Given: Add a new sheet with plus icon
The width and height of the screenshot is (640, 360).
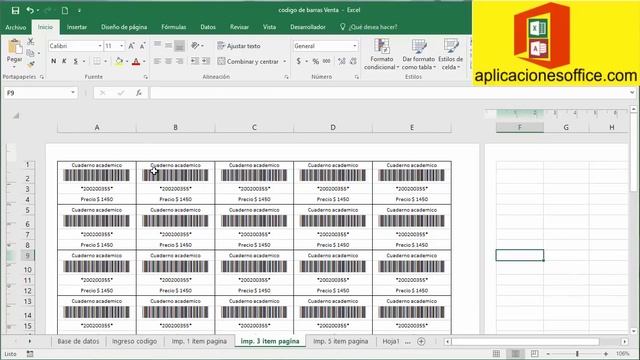Looking at the screenshot, I should 421,341.
